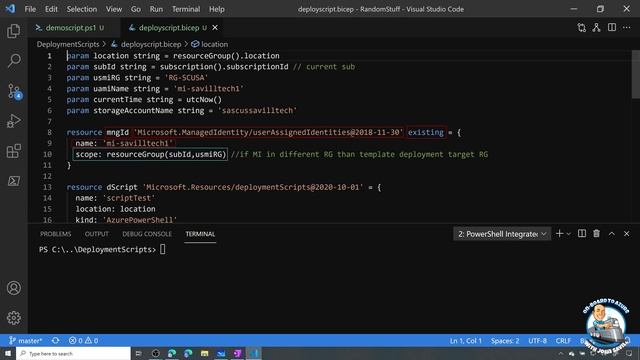Split the editor to the right

pos(611,28)
